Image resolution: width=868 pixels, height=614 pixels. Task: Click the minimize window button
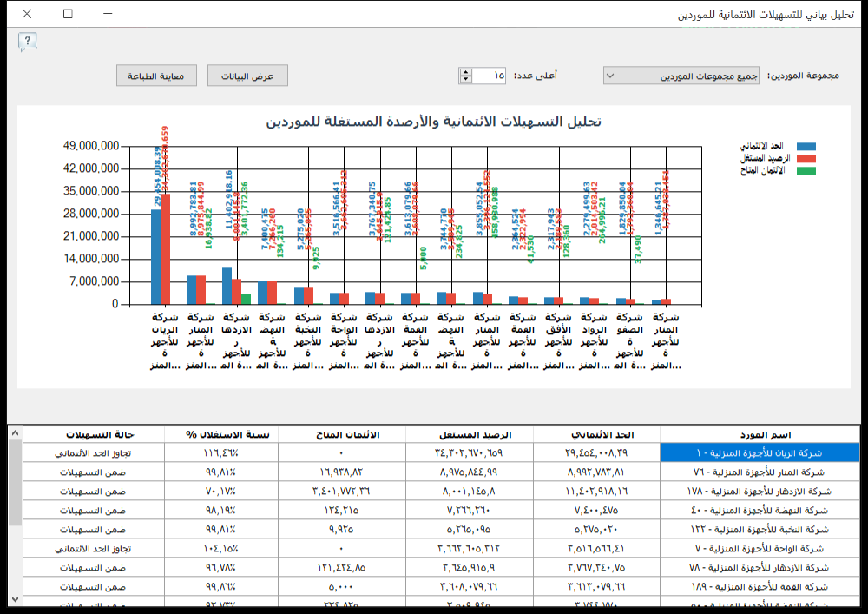click(x=108, y=13)
